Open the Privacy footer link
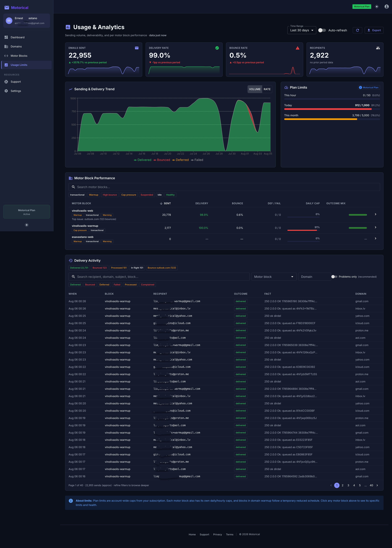The width and height of the screenshot is (392, 548). coord(218,535)
